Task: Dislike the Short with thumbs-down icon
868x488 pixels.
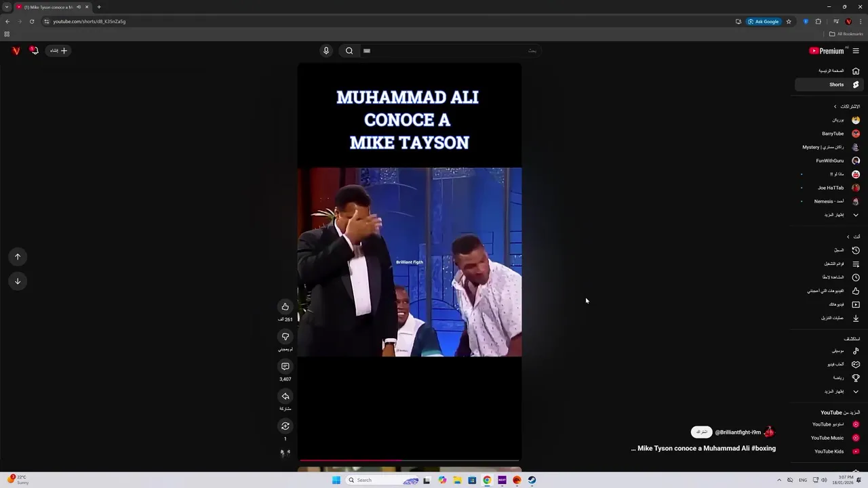Action: (285, 336)
